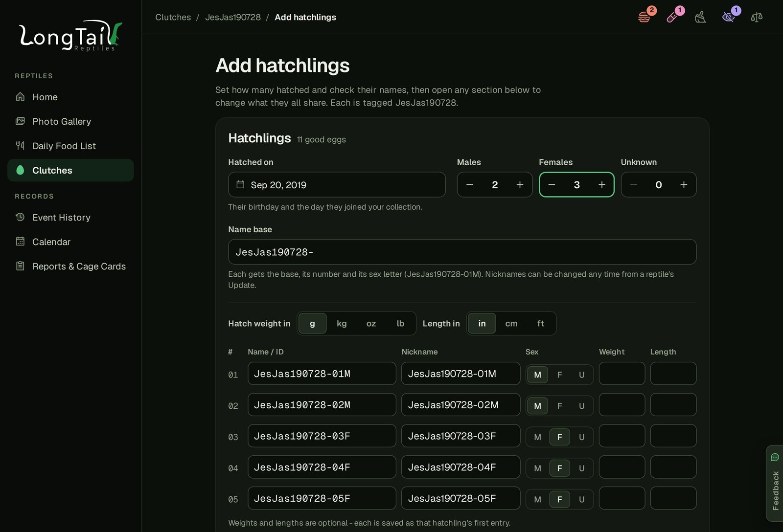Select grams as hatch weight unit
This screenshot has height=532, width=783.
[312, 323]
